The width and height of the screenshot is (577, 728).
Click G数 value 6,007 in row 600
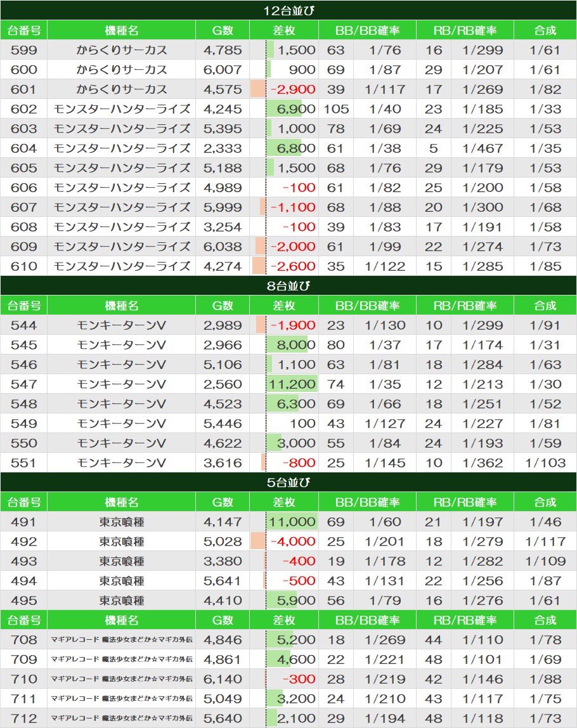[x=223, y=70]
